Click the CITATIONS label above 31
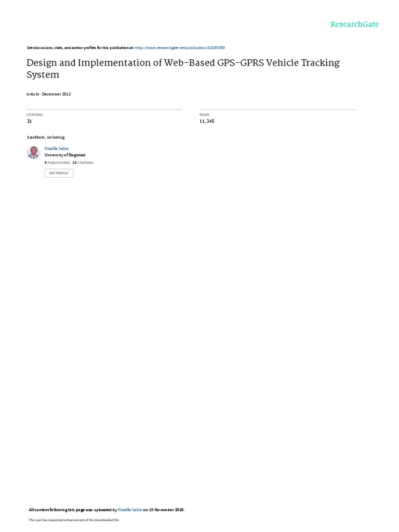This screenshot has width=399, height=532. [35, 115]
